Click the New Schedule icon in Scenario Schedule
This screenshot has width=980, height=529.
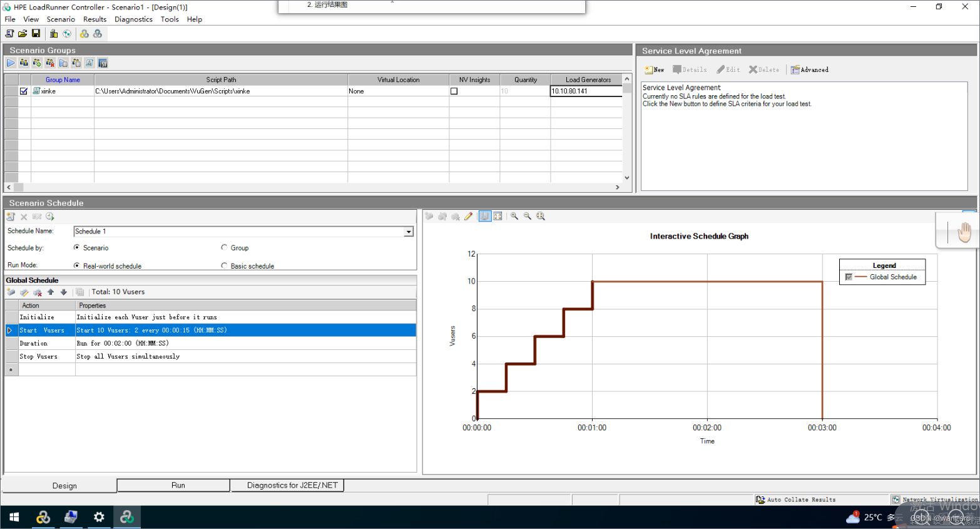[x=11, y=217]
